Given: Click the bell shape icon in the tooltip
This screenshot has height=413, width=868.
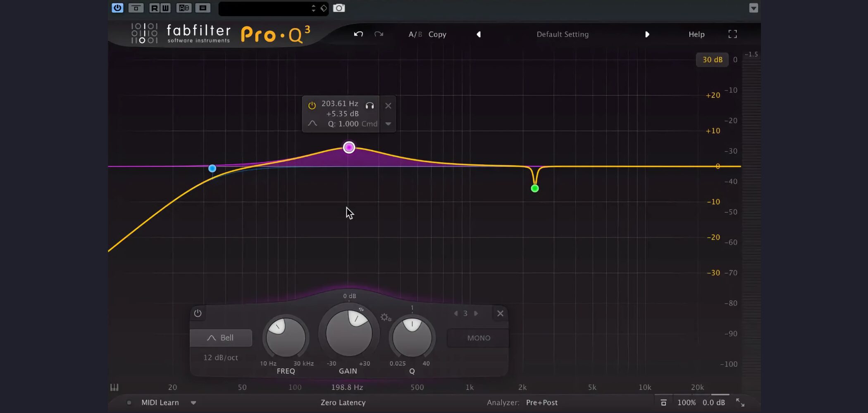Looking at the screenshot, I should [x=312, y=123].
